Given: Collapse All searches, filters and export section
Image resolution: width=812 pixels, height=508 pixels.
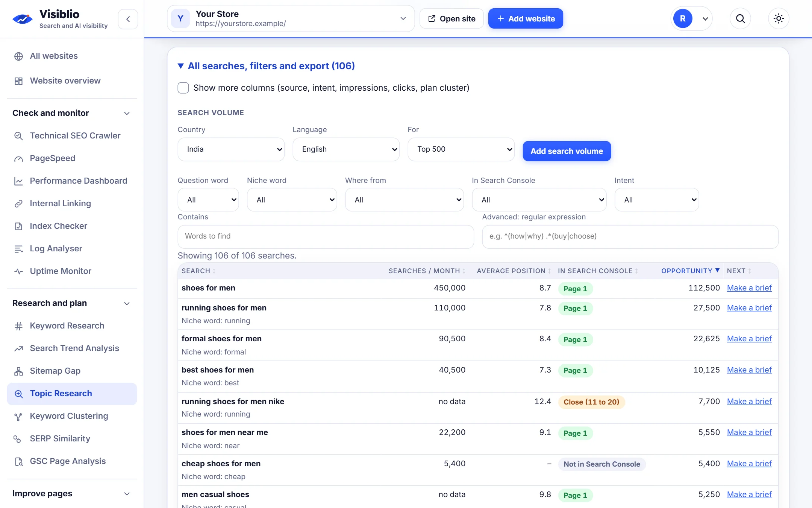Looking at the screenshot, I should pos(266,66).
